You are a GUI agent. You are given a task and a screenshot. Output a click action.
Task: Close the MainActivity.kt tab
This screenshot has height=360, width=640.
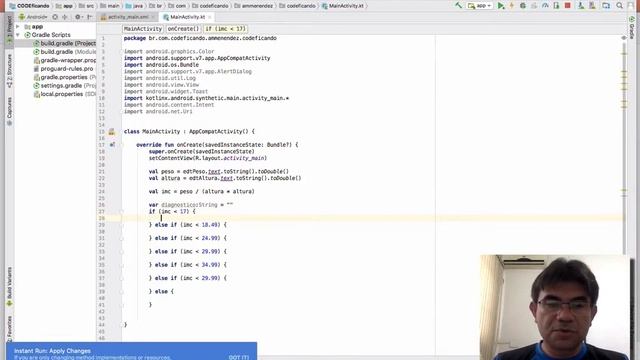[x=210, y=17]
